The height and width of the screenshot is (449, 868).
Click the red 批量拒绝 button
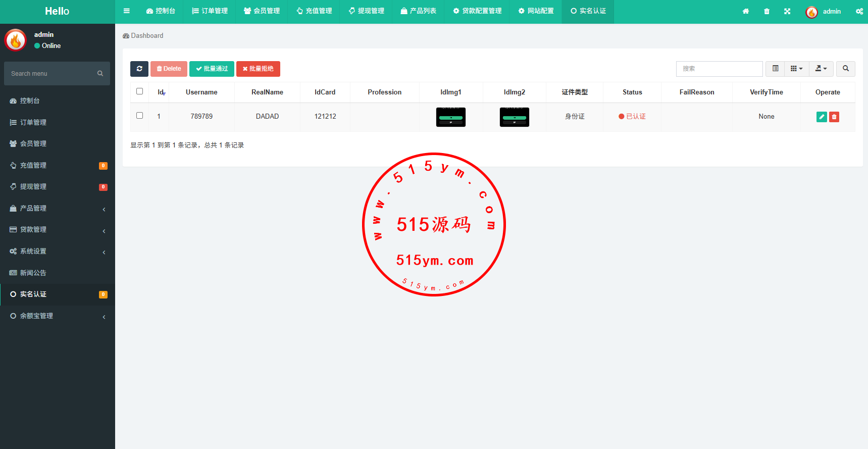pos(258,69)
